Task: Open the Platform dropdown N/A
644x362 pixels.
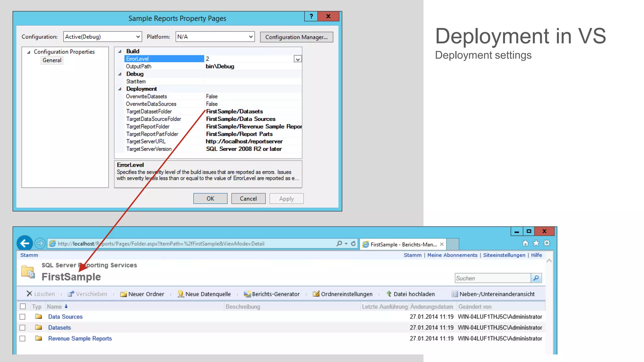Action: tap(215, 37)
